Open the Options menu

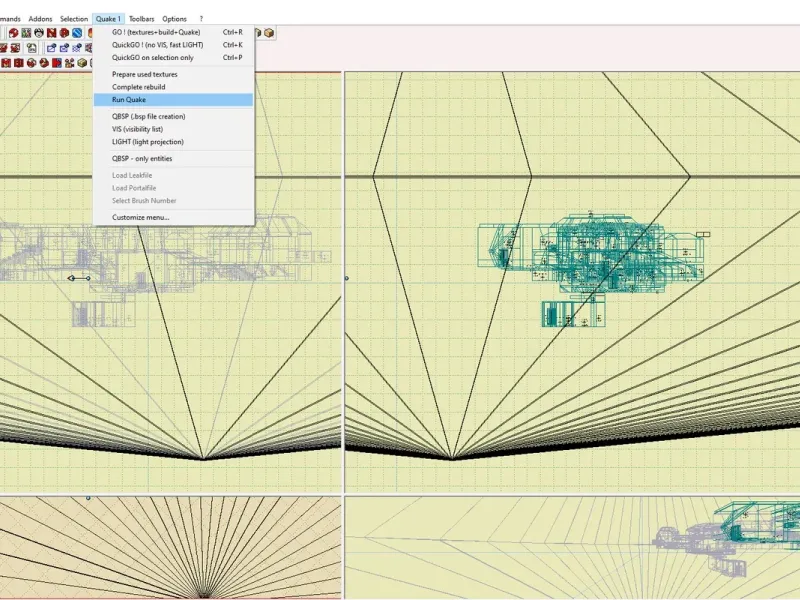point(174,19)
